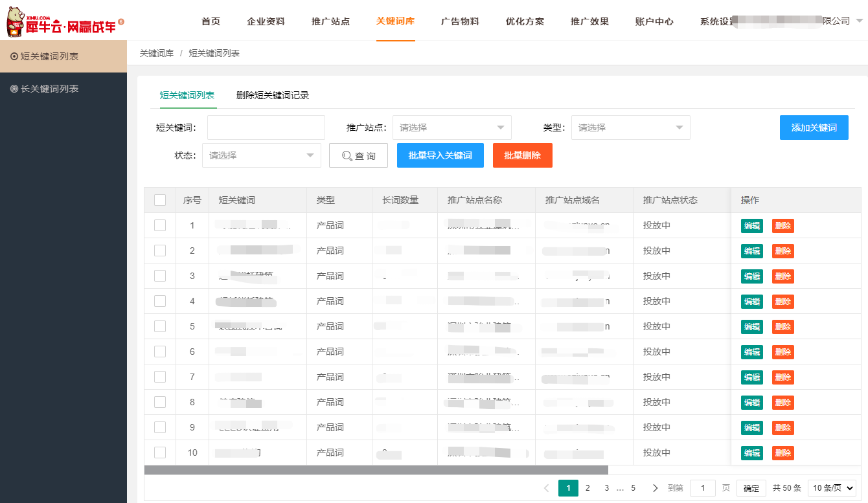Go to 首页 in top navigation
The width and height of the screenshot is (868, 503).
pos(211,21)
